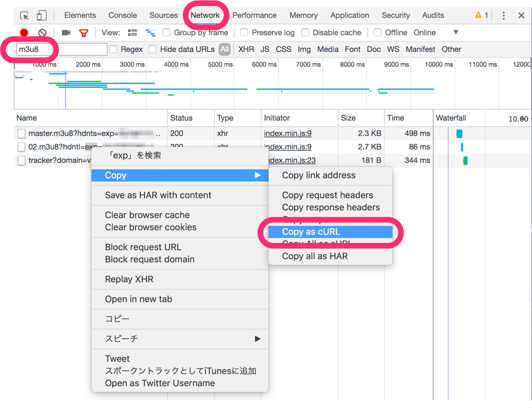Click the inspect element picker icon
The width and height of the screenshot is (532, 417).
point(24,16)
